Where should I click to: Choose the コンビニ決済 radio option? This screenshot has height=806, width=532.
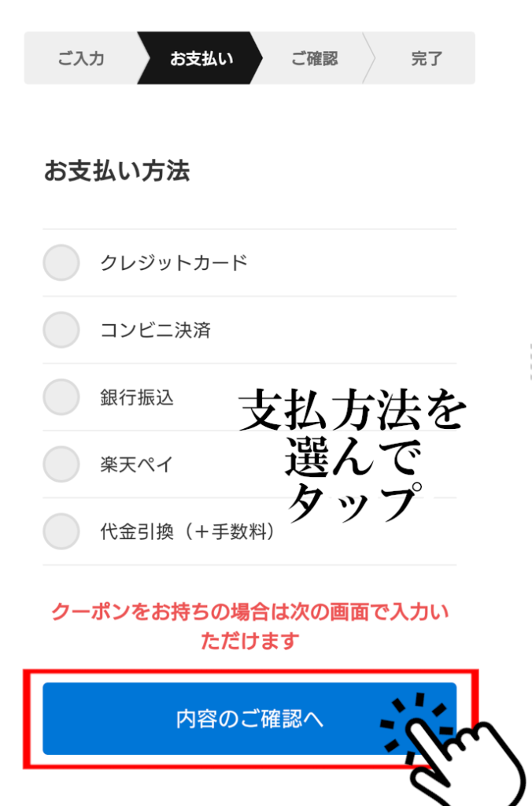tap(61, 330)
